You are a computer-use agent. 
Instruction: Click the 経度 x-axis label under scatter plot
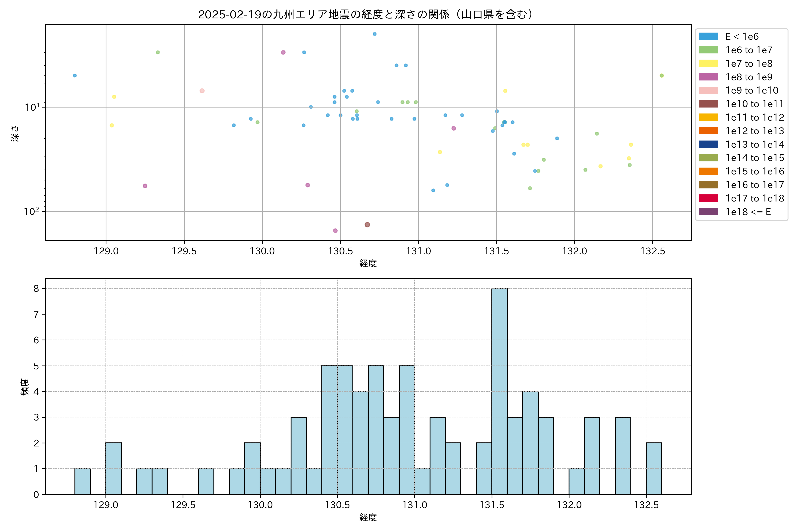pos(368,263)
